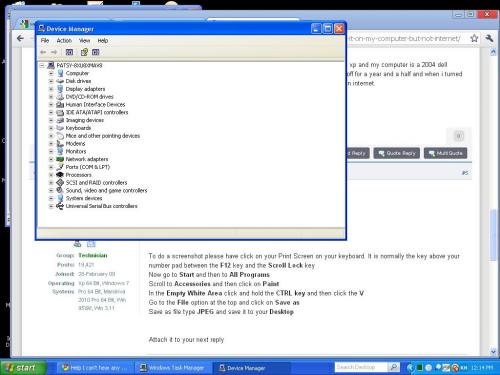Click the scroll down arrow of browser page
This screenshot has height=375, width=500.
click(493, 351)
